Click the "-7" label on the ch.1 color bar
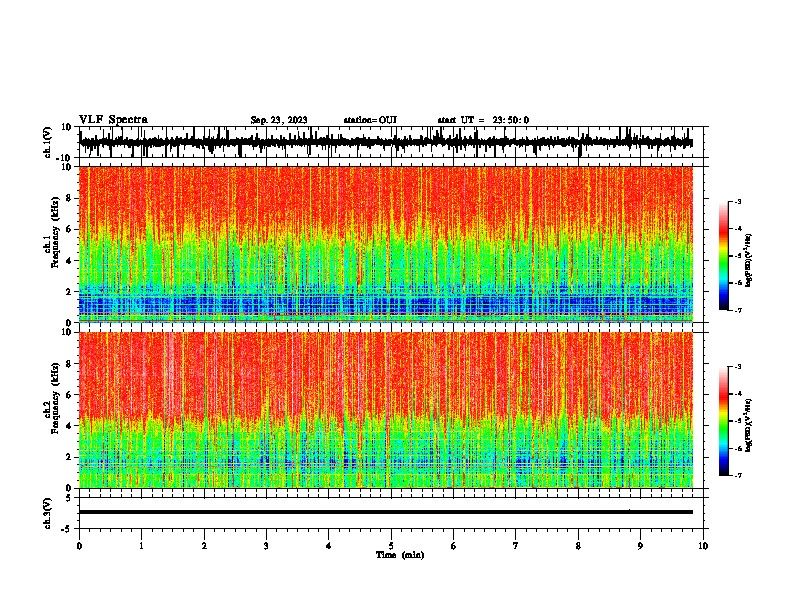This screenshot has width=792, height=612. [x=737, y=310]
